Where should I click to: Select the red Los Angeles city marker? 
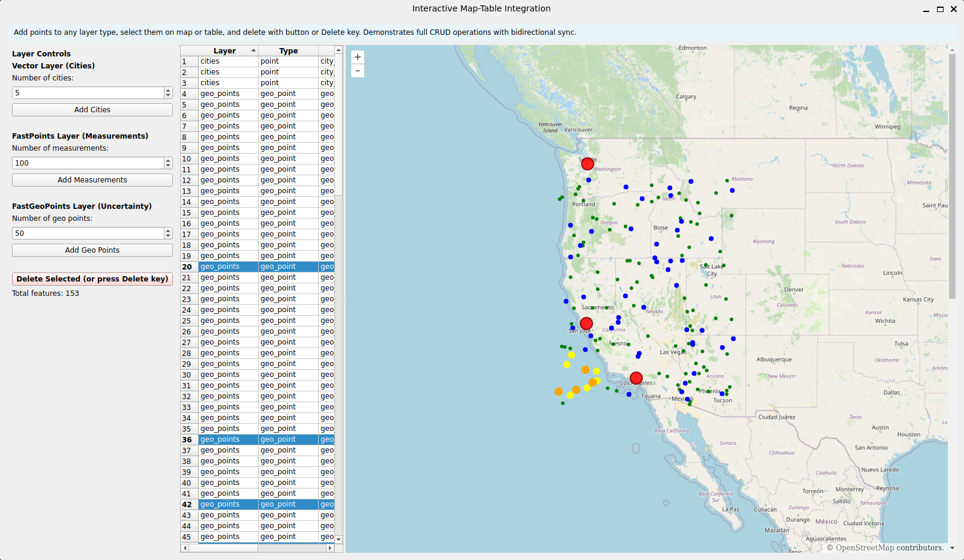[636, 378]
